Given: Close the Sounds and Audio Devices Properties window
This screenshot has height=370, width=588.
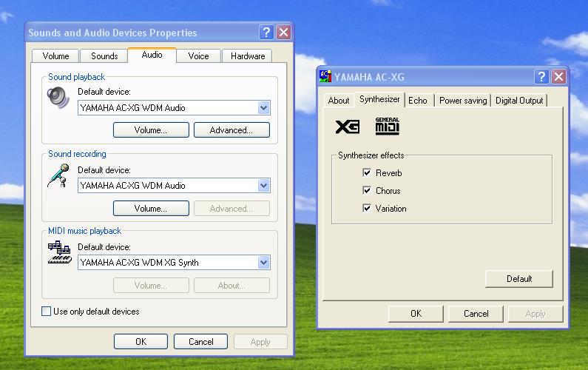Looking at the screenshot, I should pyautogui.click(x=284, y=33).
